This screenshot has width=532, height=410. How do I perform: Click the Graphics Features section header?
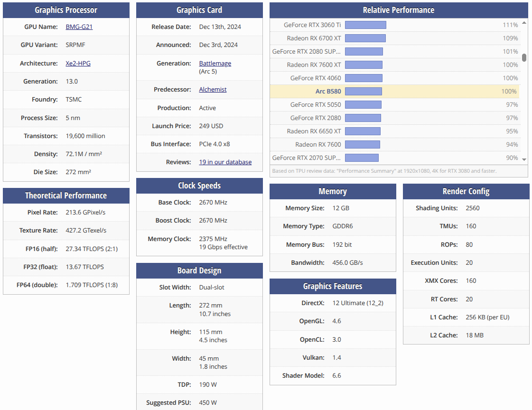point(333,286)
